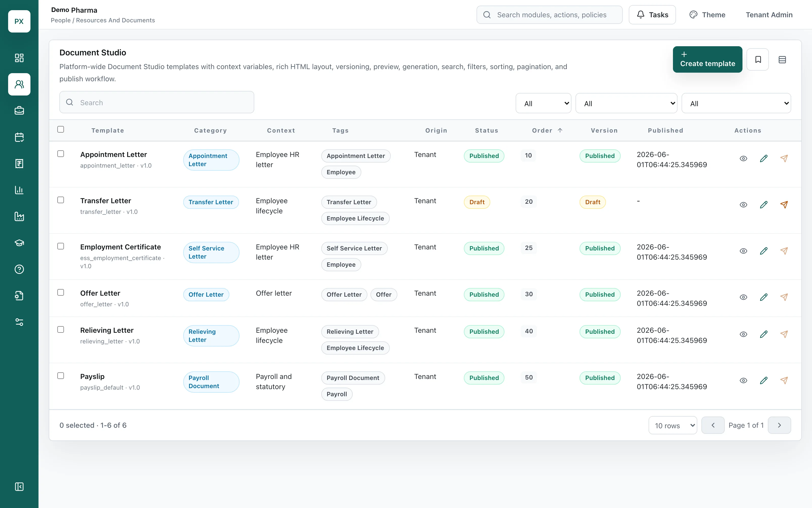Viewport: 812px width, 508px height.
Task: Edit the Offer Letter template
Action: [x=764, y=297]
